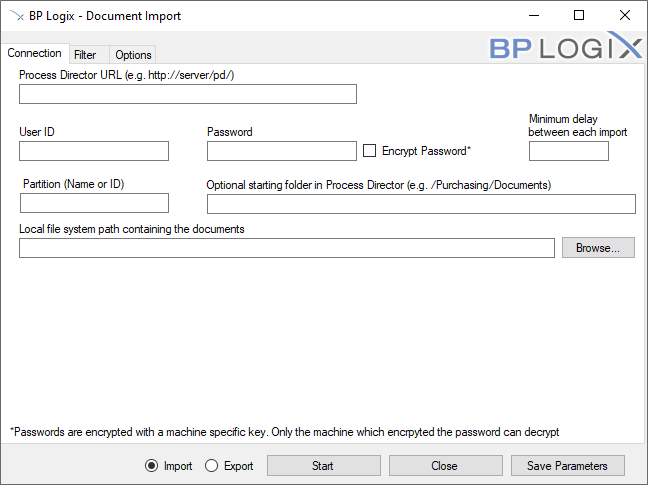This screenshot has width=648, height=485.
Task: Click the BP Logix logo image
Action: click(x=565, y=46)
